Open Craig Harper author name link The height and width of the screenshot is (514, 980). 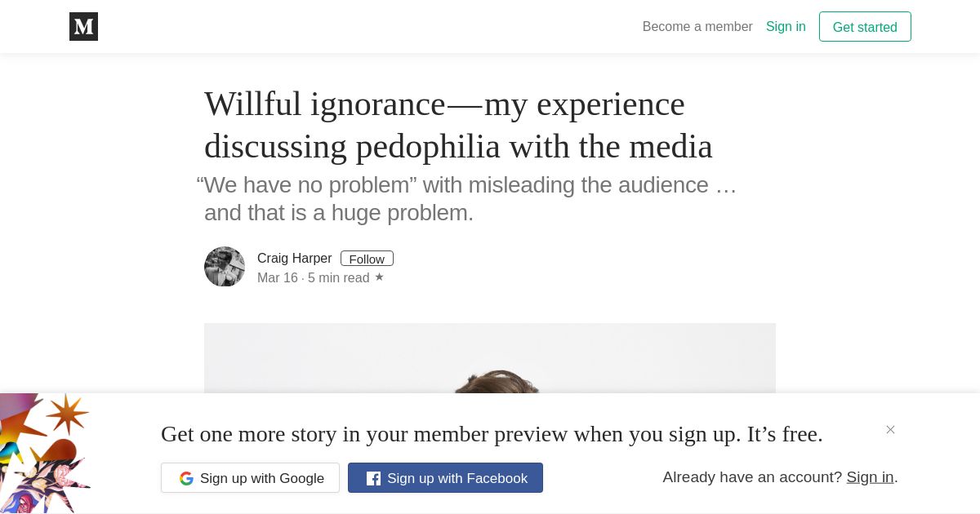pyautogui.click(x=294, y=258)
